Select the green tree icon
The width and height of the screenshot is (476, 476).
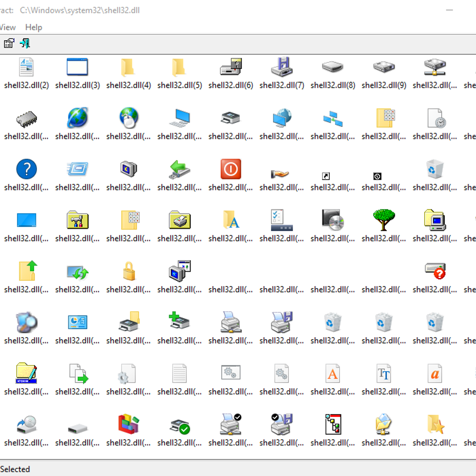[384, 220]
